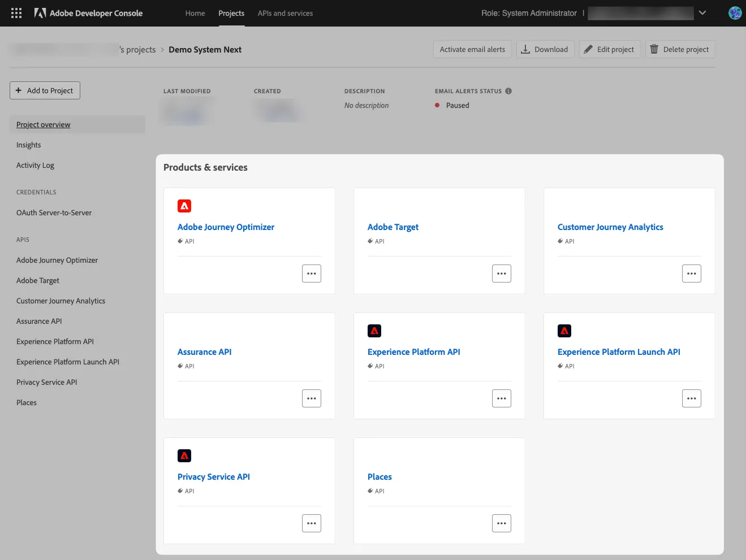Click Activate email alerts button
Image resolution: width=746 pixels, height=560 pixels.
[472, 49]
